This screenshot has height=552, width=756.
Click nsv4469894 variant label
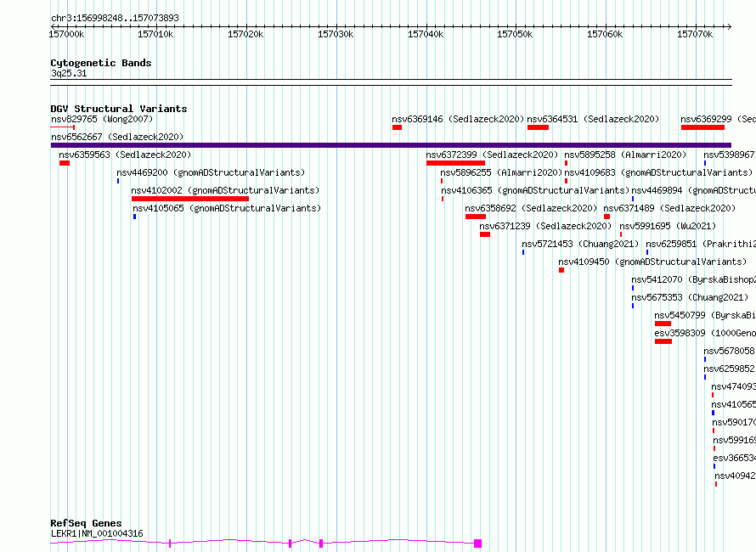(694, 190)
